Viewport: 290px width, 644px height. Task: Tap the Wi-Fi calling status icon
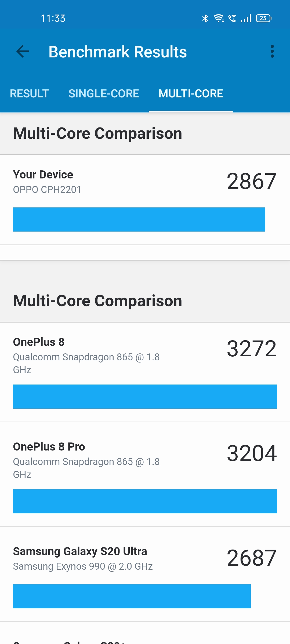coord(232,18)
